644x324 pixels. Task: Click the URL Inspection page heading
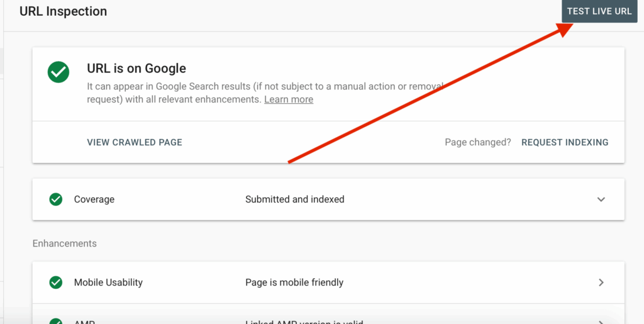[64, 11]
